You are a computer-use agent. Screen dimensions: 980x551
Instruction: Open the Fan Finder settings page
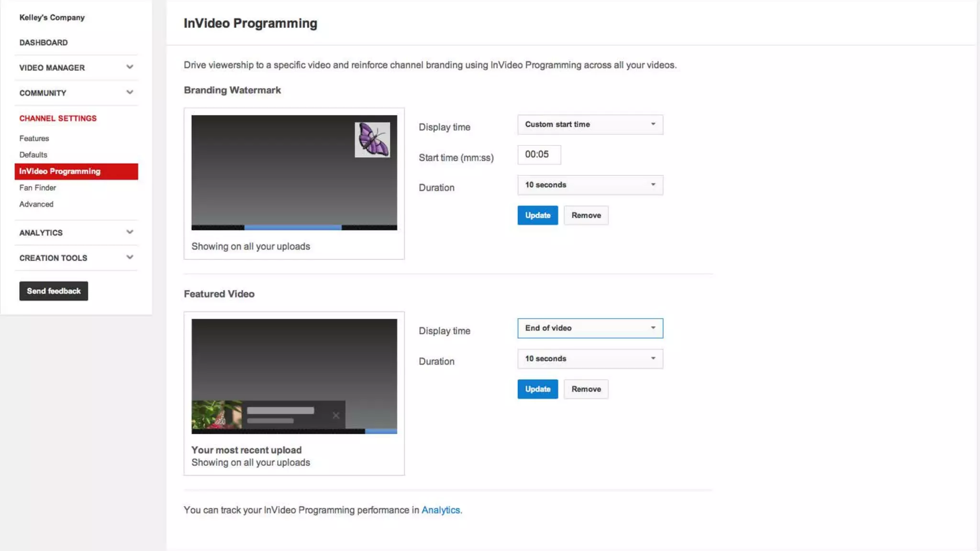(38, 187)
